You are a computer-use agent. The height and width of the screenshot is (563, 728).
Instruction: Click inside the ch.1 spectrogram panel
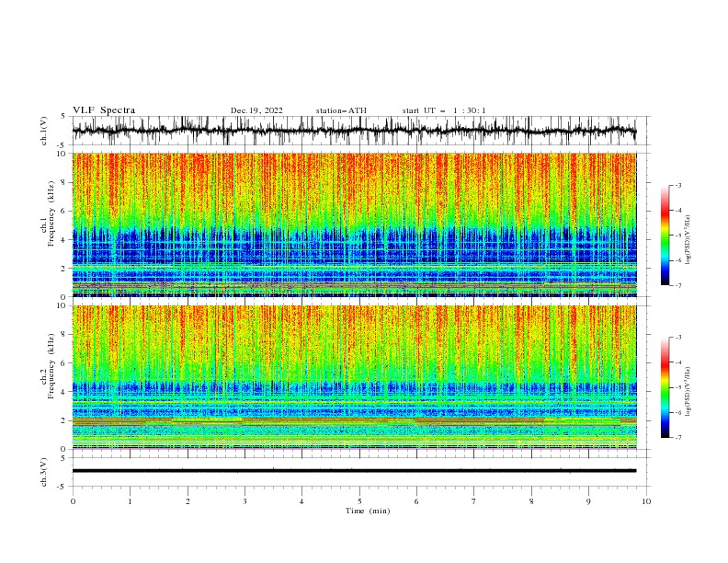coord(354,224)
